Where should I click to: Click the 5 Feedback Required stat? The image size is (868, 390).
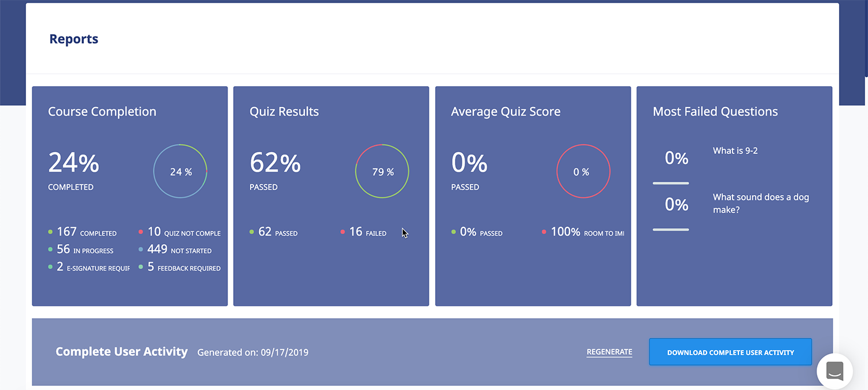coord(183,267)
